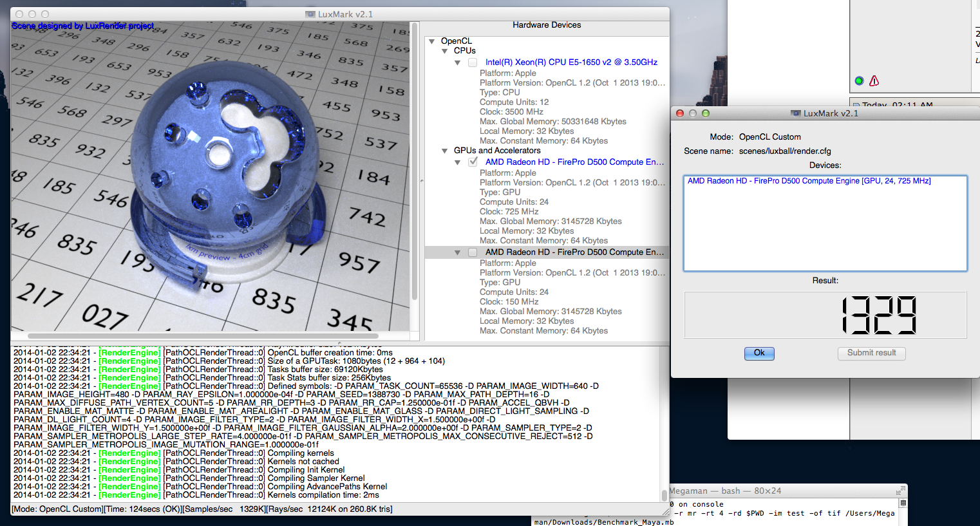Click the LuxMark icon in result dialog title
980x526 pixels.
(x=796, y=113)
